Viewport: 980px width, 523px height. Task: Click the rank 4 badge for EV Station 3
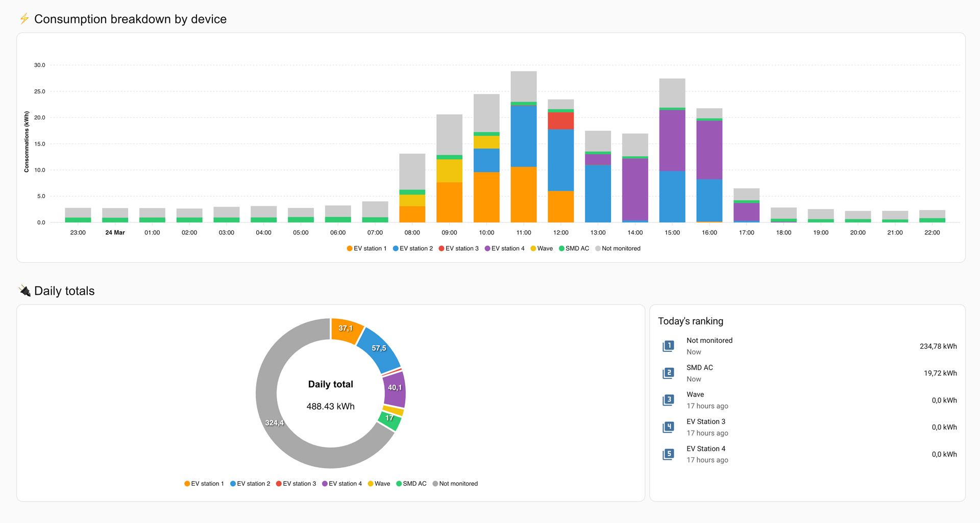(668, 427)
